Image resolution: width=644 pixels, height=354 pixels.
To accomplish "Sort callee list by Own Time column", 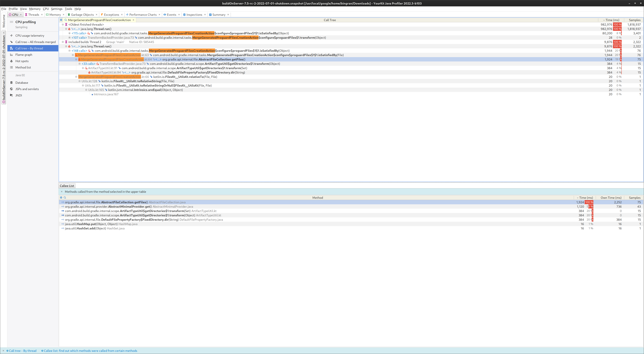I will tap(611, 198).
